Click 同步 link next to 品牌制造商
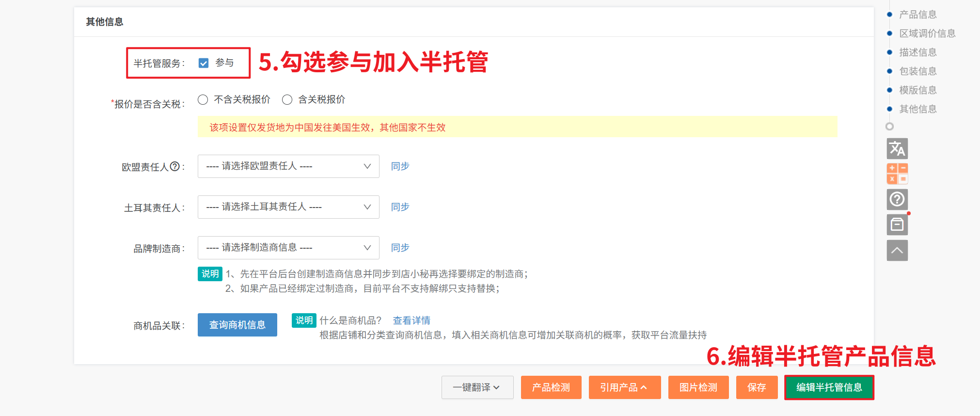 pyautogui.click(x=400, y=248)
